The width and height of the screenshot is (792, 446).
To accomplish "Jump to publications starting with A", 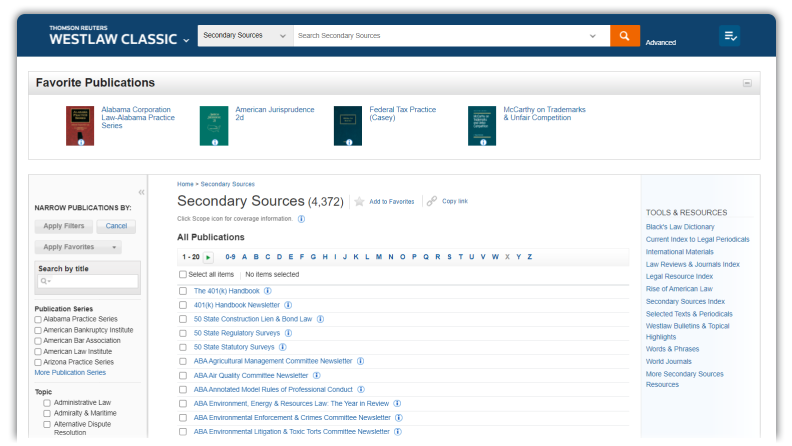I will (x=244, y=257).
